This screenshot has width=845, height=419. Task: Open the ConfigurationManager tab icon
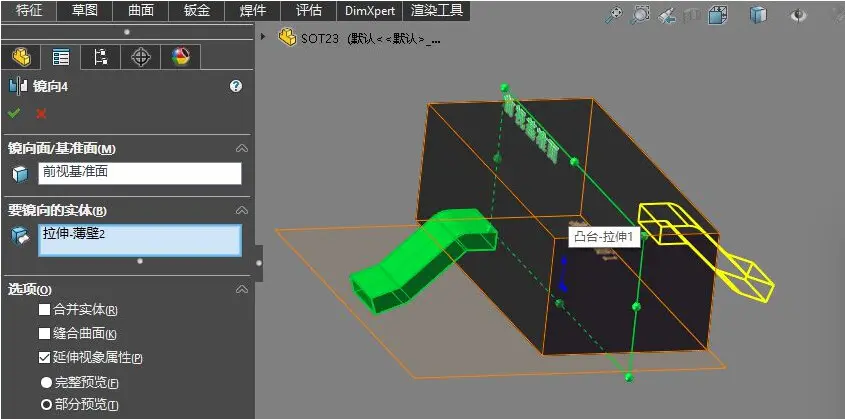pyautogui.click(x=100, y=57)
